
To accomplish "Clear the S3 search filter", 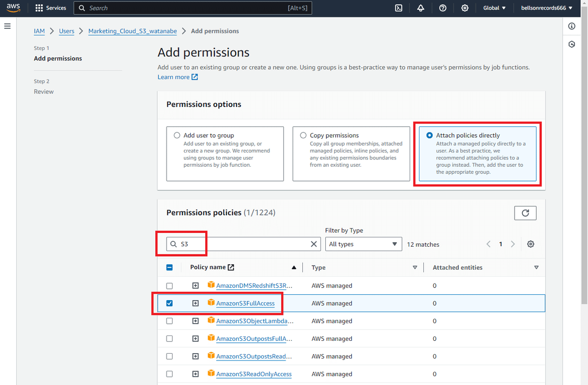I will tap(314, 244).
